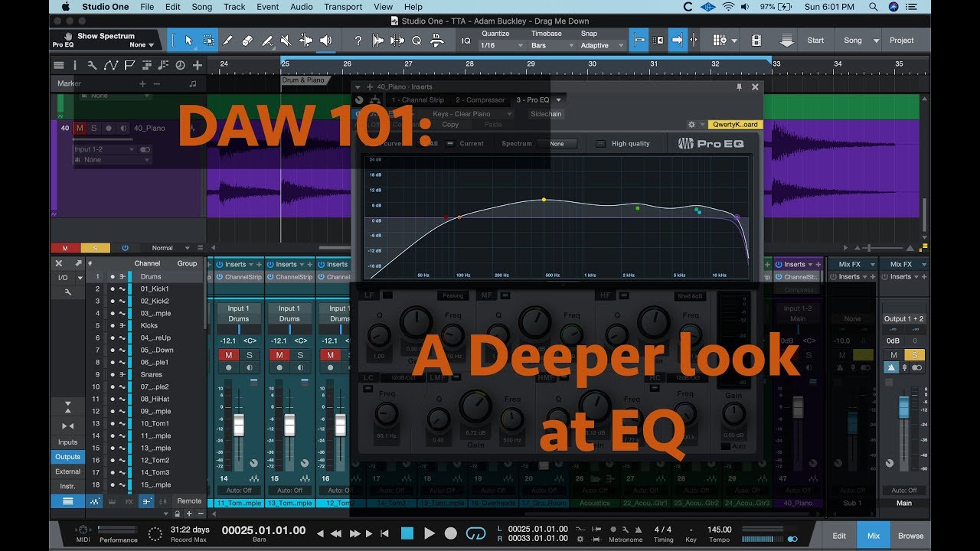Switch to the 2 - Compressor tab
Image resolution: width=980 pixels, height=551 pixels.
pyautogui.click(x=480, y=99)
